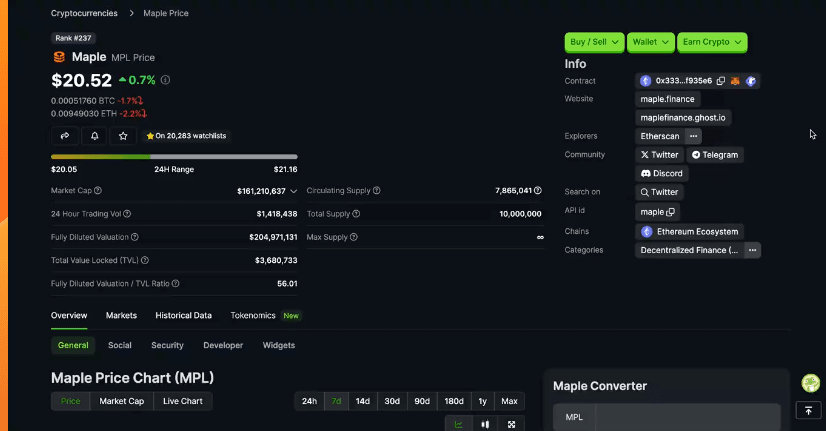Open Discord community link
The image size is (826, 431).
click(x=662, y=173)
